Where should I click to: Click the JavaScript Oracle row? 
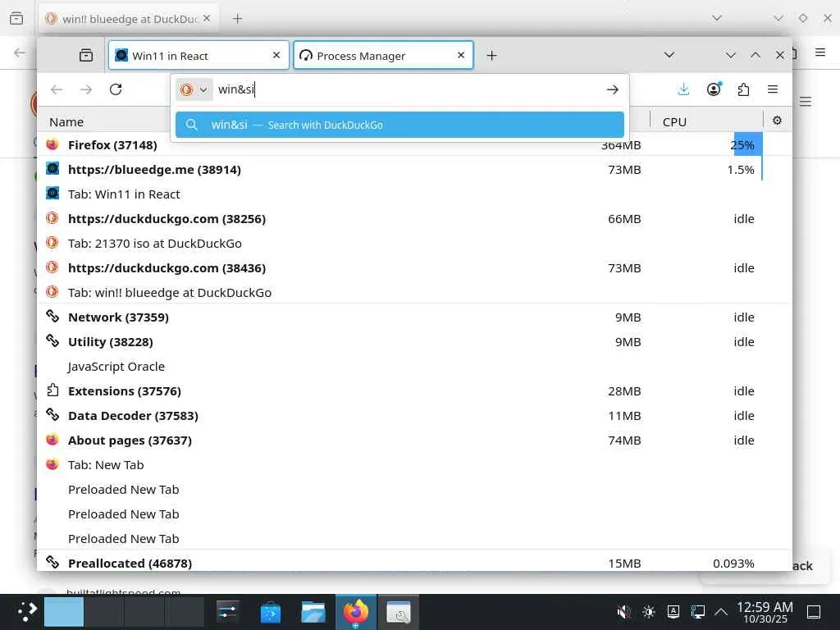[414, 367]
